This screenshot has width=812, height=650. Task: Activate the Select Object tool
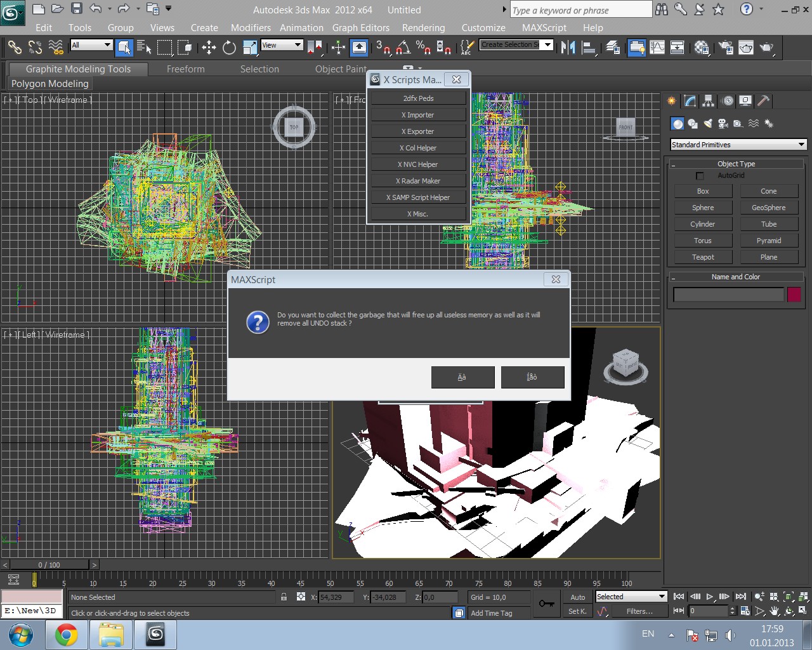tap(124, 47)
